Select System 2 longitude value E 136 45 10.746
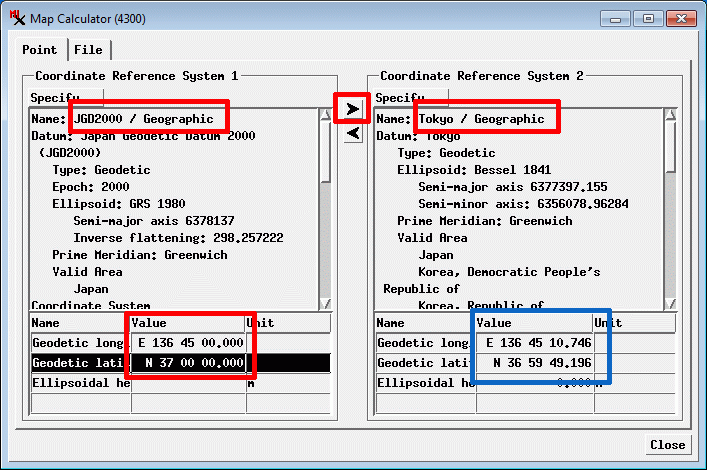This screenshot has width=707, height=470. coord(535,343)
